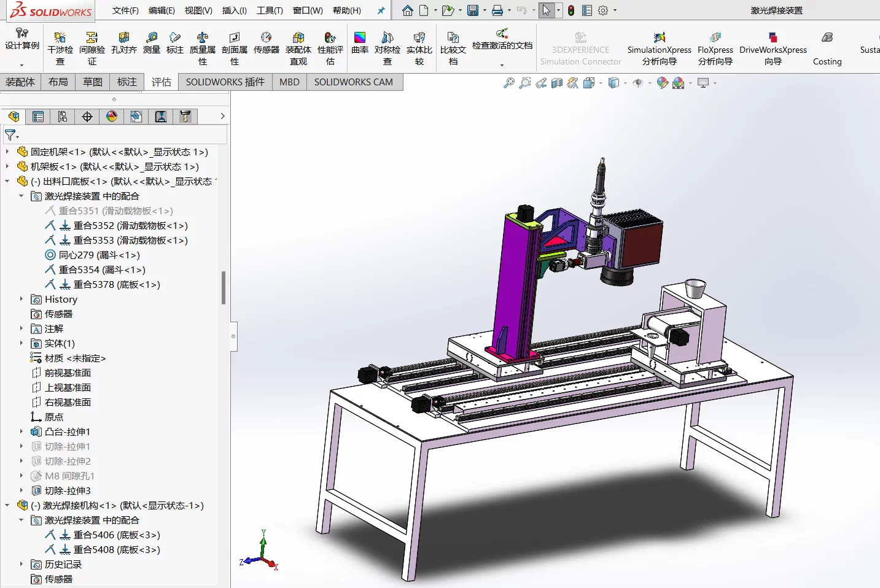Open 质量属性 mass properties
This screenshot has height=588, width=880.
203,48
